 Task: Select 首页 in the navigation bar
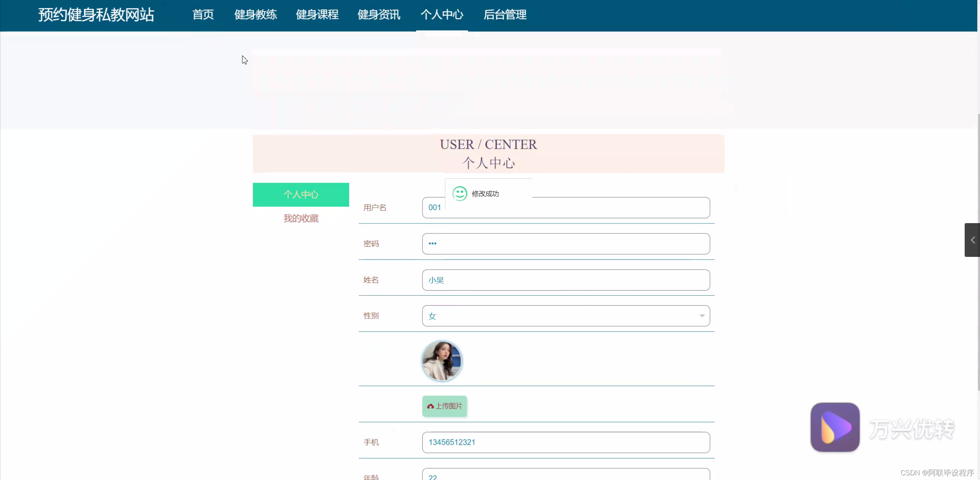203,15
